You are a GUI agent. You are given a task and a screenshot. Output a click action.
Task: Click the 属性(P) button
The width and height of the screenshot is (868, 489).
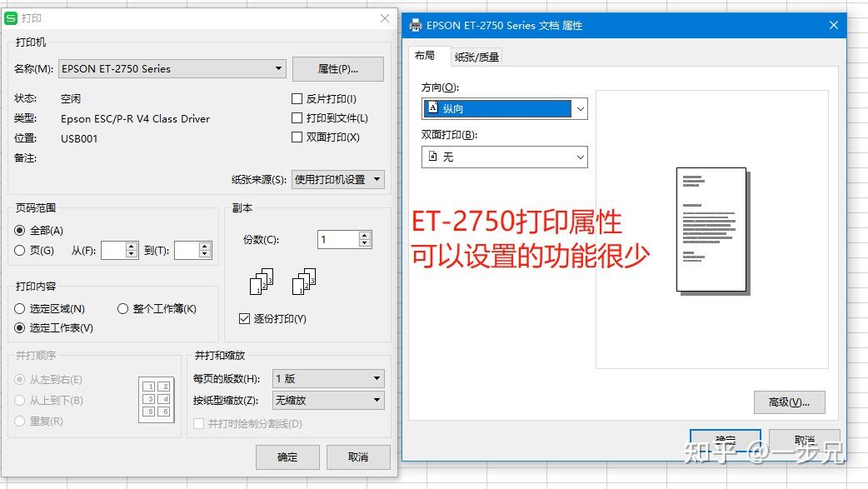pos(337,68)
